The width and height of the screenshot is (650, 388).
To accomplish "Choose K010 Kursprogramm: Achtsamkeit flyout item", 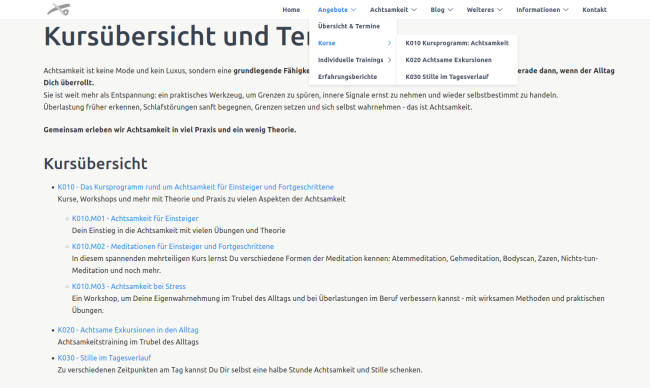I will (x=457, y=43).
